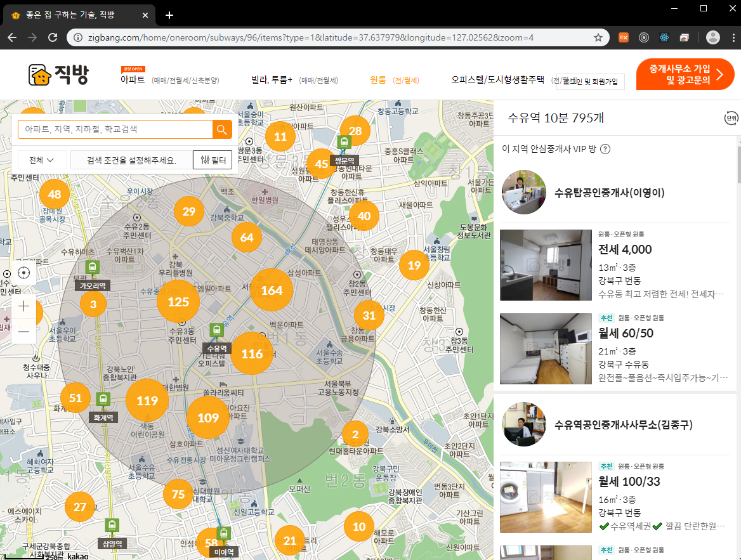The height and width of the screenshot is (560, 741).
Task: Click 중개사무소 가입 및 광고문의 button
Action: 685,74
